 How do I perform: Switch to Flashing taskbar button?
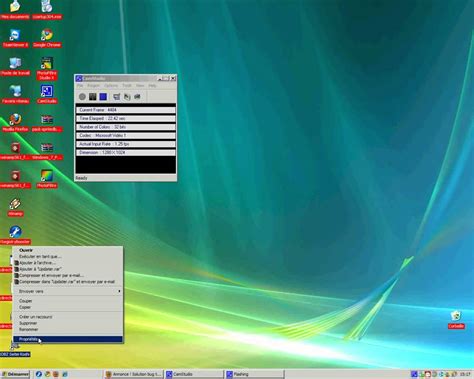click(x=255, y=374)
